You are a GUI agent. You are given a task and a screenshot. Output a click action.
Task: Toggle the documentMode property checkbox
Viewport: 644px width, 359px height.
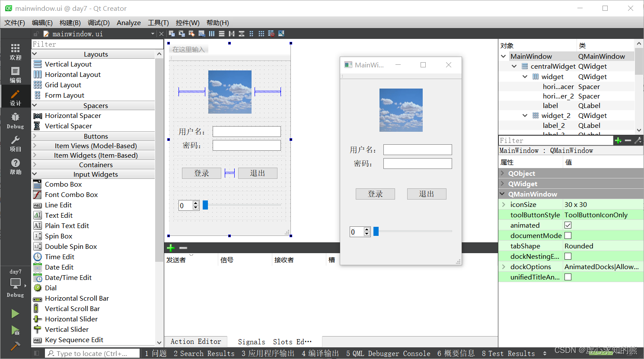[x=568, y=235]
